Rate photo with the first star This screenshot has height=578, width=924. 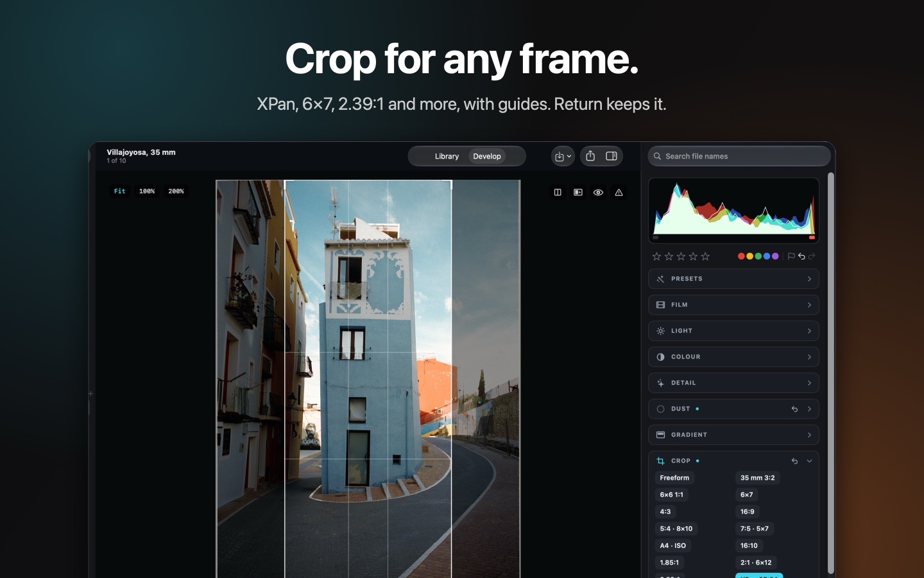tap(656, 256)
